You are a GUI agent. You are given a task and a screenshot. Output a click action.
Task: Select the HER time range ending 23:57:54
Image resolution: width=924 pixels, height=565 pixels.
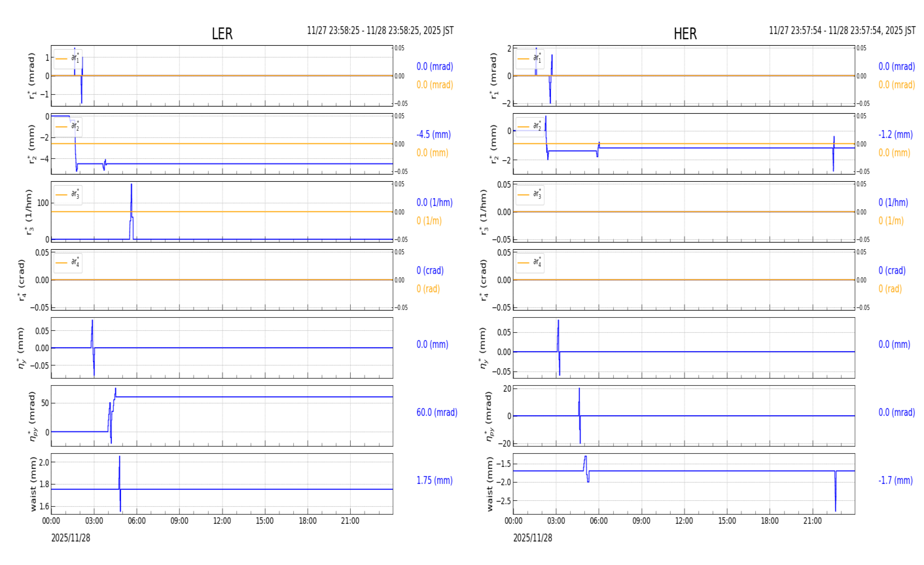pos(842,31)
